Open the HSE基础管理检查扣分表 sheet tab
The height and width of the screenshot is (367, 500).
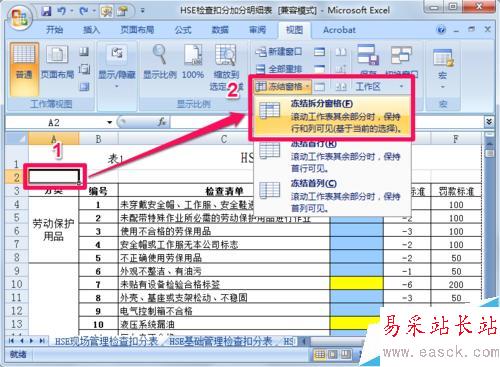coord(221,341)
